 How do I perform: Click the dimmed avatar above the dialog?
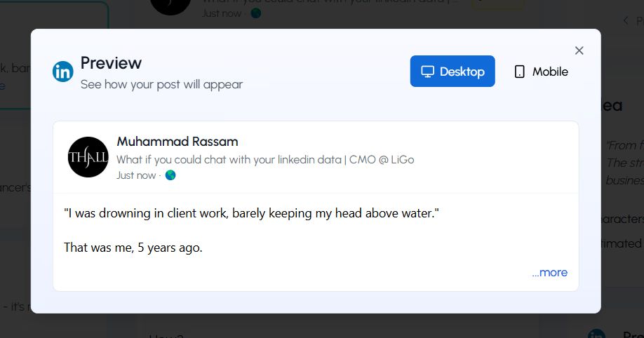pyautogui.click(x=170, y=6)
